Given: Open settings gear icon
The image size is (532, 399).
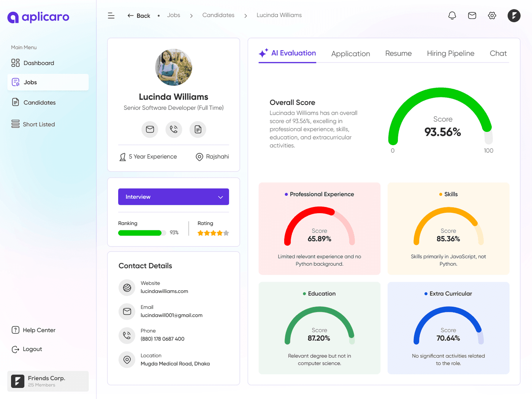Looking at the screenshot, I should (492, 16).
